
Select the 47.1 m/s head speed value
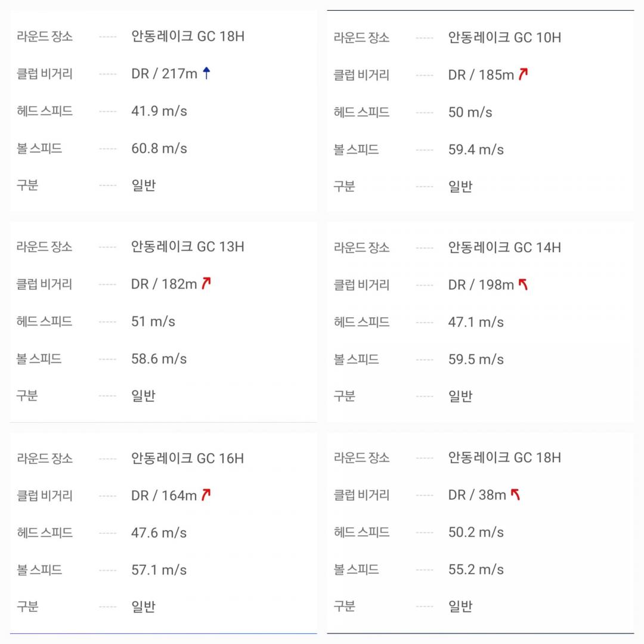[x=476, y=322]
